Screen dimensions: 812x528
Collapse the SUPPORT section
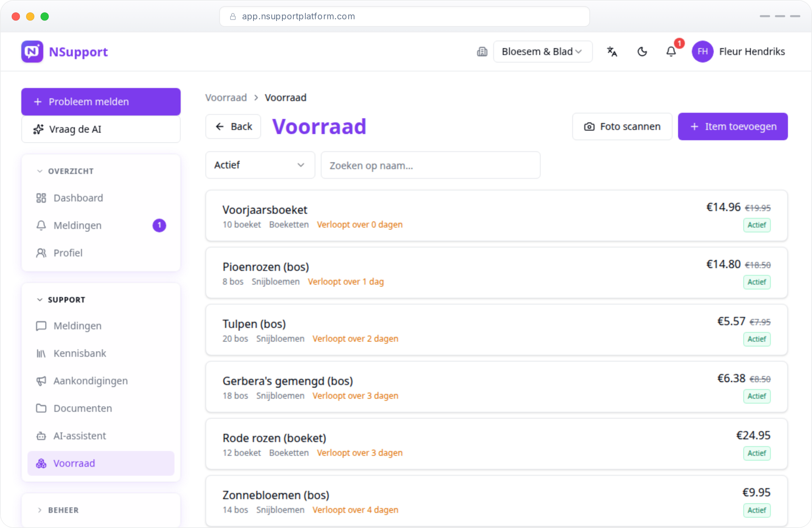click(x=61, y=300)
